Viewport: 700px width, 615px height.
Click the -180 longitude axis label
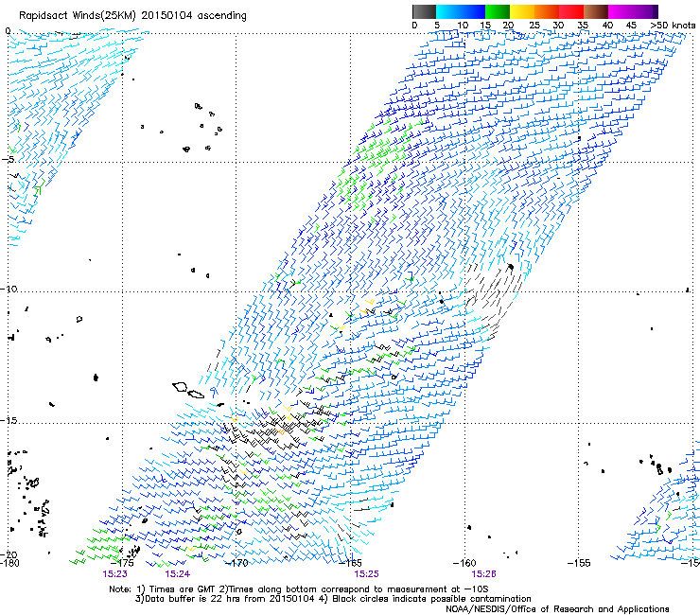point(9,563)
